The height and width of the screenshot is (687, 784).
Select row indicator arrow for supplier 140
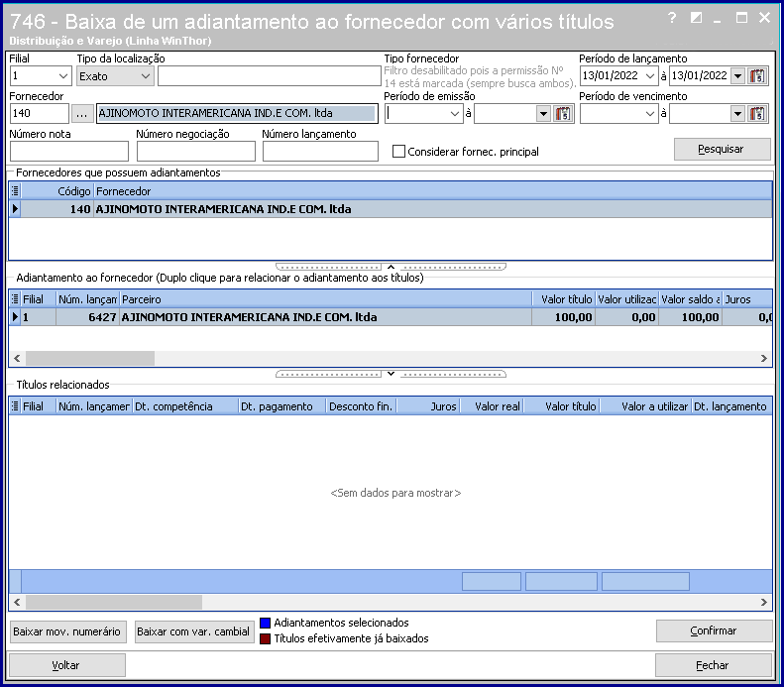coord(15,209)
